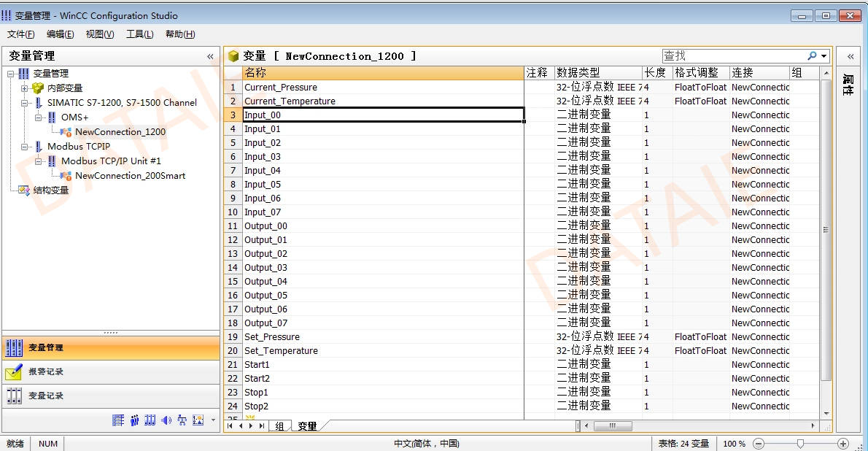This screenshot has width=868, height=451.
Task: Collapse the Modbus TCP/IP Unit #1 node
Action: [38, 161]
